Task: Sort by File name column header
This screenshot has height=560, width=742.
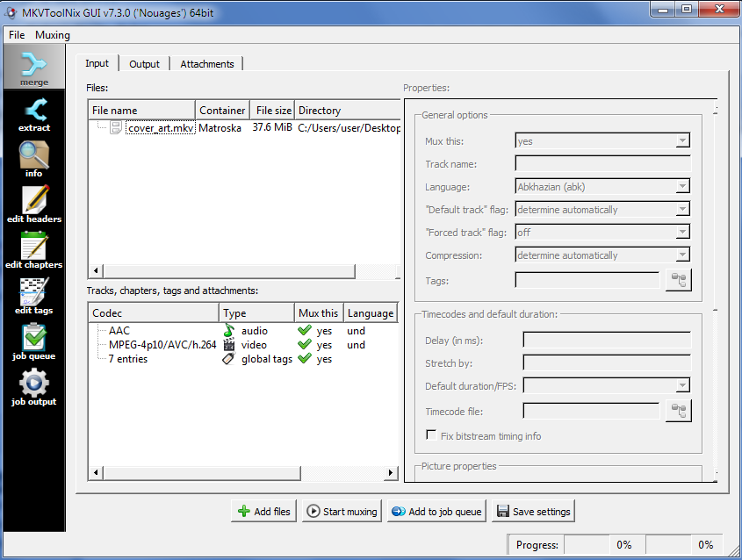Action: [142, 111]
